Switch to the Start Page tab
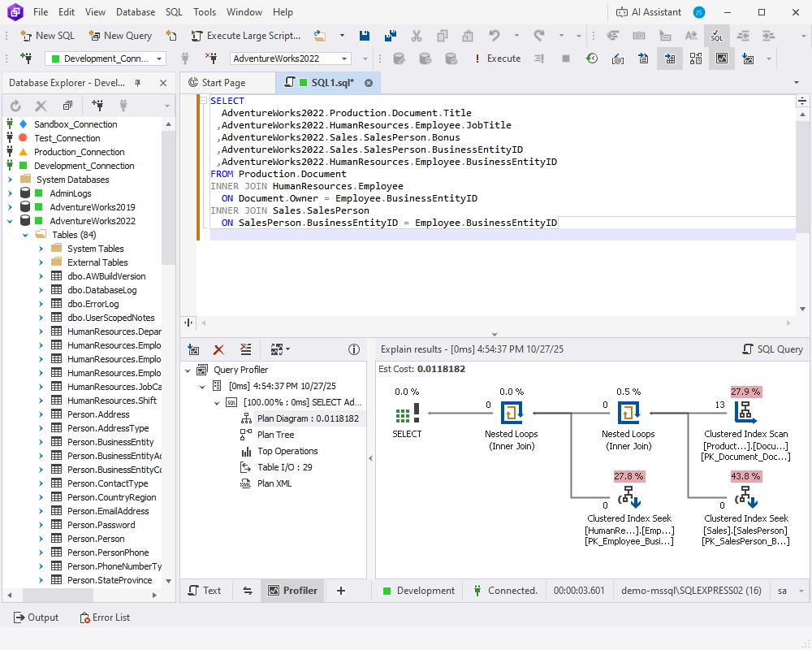Viewport: 812px width, 650px height. 229,82
